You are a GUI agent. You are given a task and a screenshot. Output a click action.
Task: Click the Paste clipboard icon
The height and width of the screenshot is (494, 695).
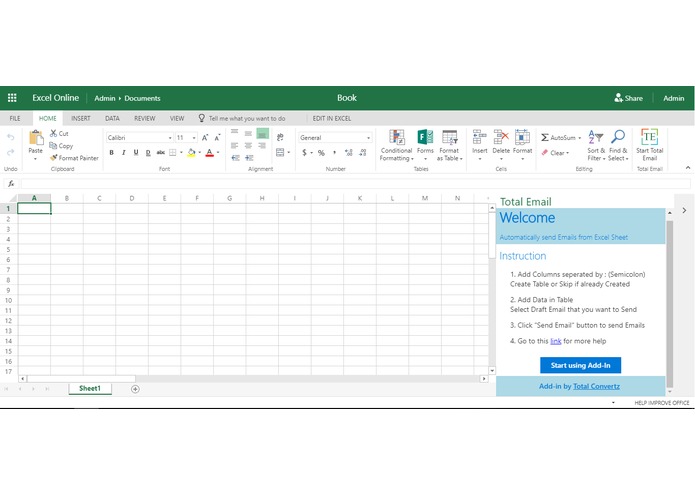[x=35, y=137]
